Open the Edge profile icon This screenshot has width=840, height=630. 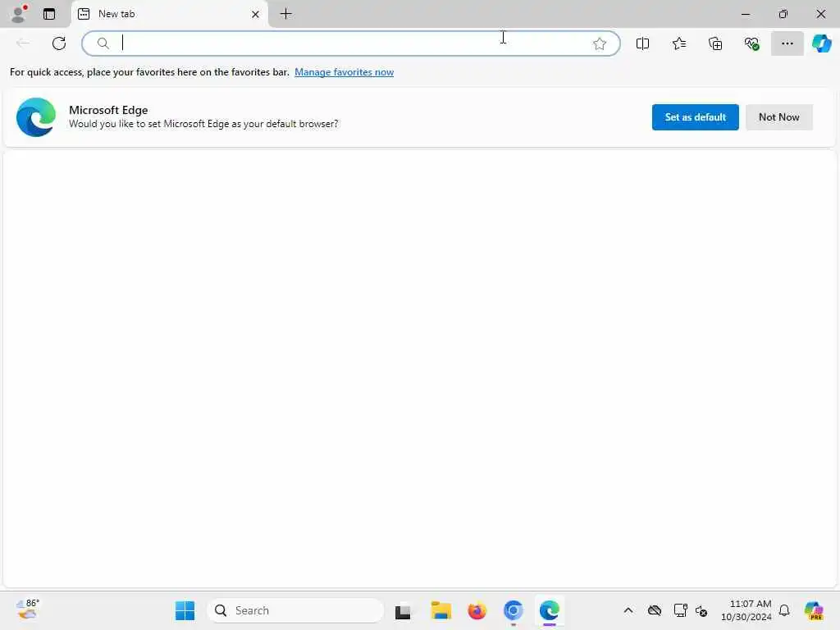(19, 14)
